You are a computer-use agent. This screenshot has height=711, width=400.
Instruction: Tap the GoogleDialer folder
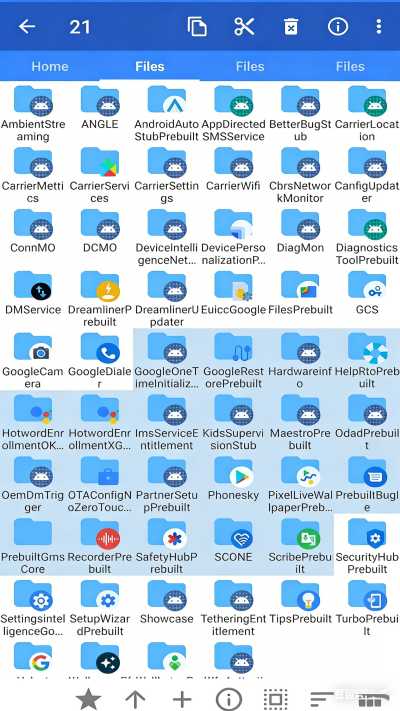(x=99, y=360)
